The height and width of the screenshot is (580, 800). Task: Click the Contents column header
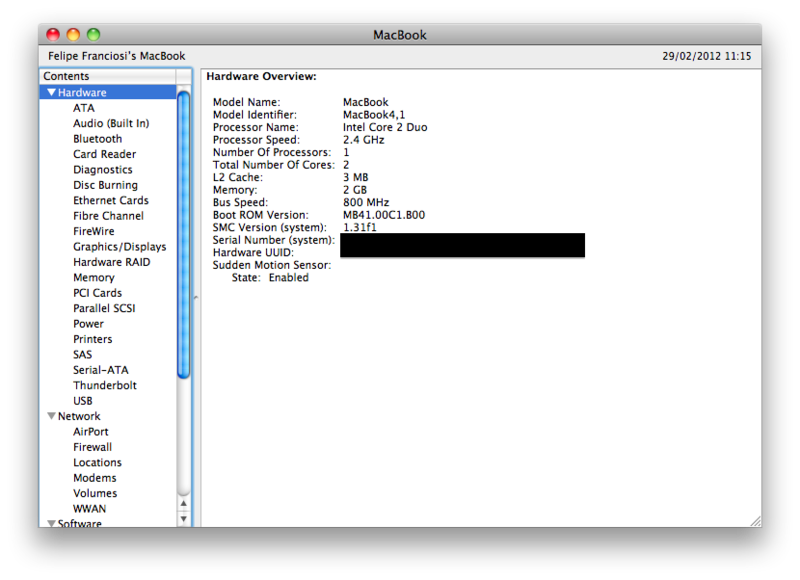point(107,76)
